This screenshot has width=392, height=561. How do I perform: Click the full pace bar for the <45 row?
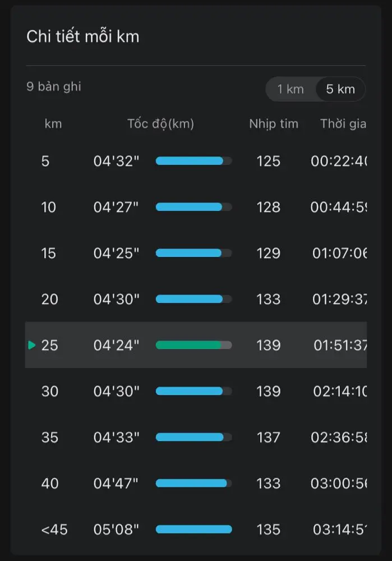193,530
